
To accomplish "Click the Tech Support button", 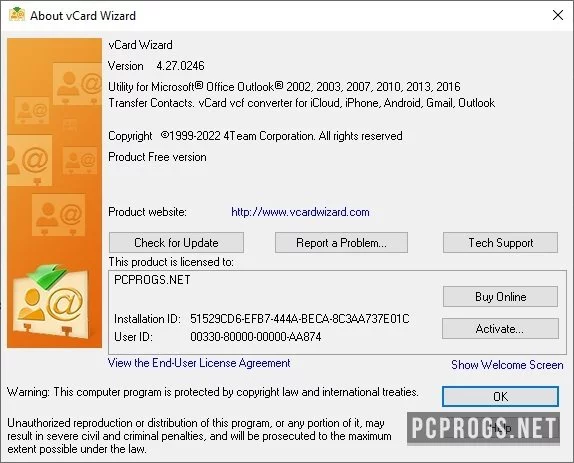I will click(x=500, y=242).
